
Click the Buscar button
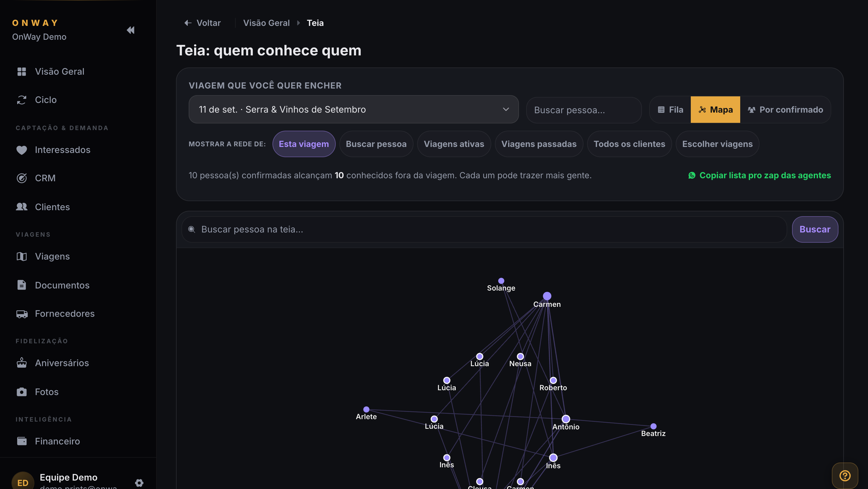[815, 229]
